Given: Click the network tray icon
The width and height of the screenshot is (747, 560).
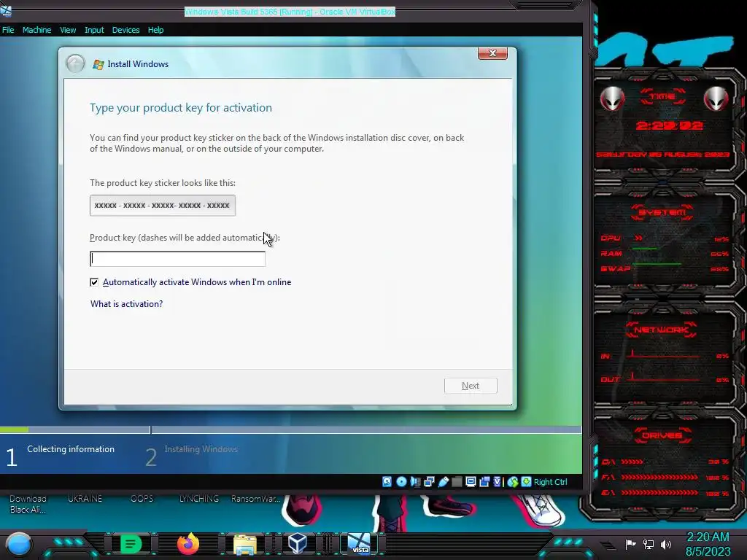Looking at the screenshot, I should tap(649, 544).
